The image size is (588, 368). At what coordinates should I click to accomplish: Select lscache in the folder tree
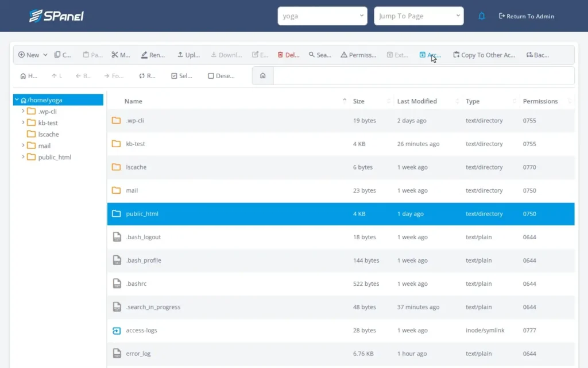48,134
